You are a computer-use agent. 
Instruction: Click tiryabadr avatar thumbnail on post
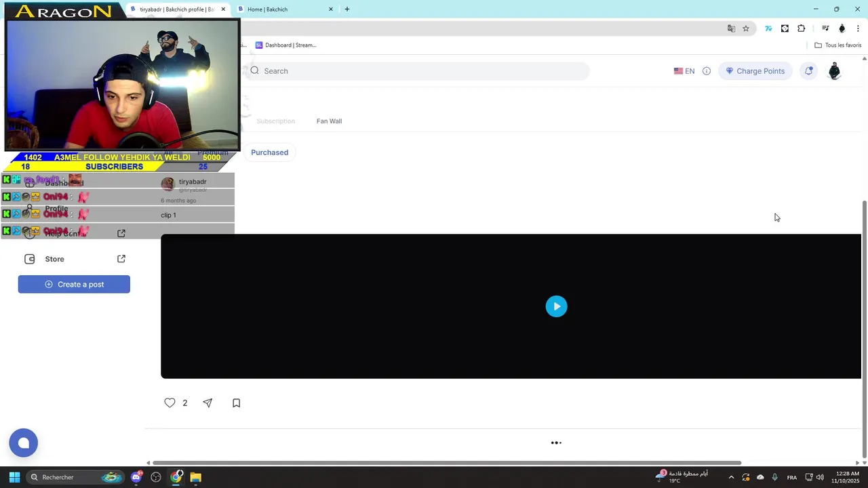pyautogui.click(x=167, y=184)
